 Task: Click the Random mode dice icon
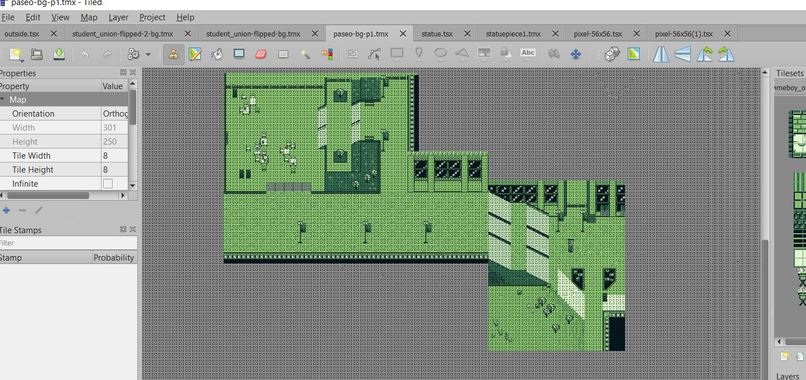pos(134,54)
